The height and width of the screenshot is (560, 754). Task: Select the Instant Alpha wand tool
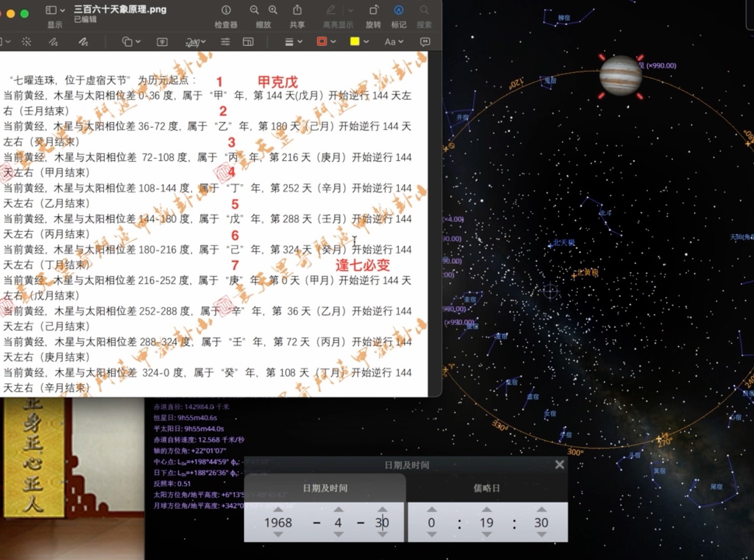(x=26, y=41)
